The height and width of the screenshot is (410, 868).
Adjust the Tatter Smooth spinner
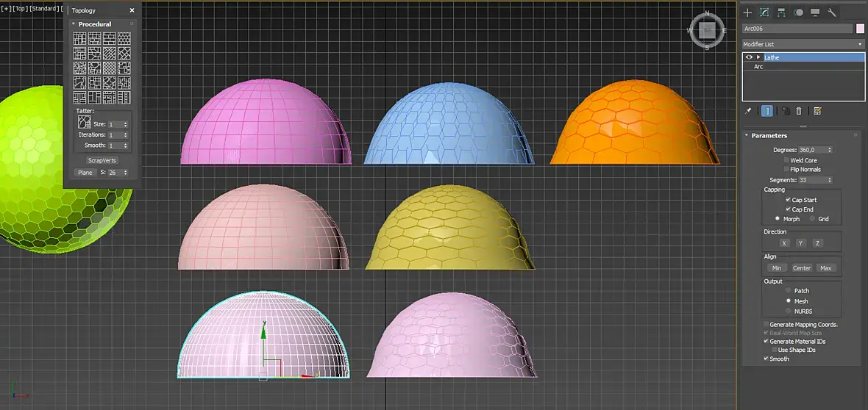click(x=126, y=145)
